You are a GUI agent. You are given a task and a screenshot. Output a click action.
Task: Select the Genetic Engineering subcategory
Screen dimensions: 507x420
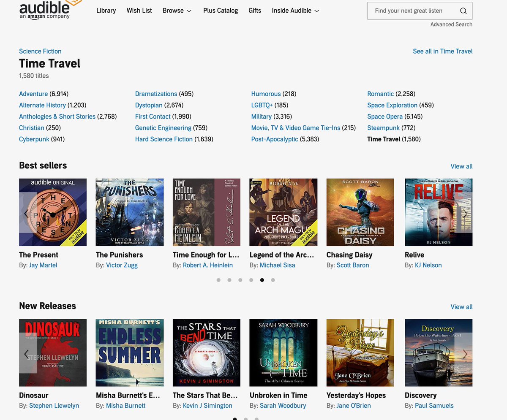tap(163, 128)
